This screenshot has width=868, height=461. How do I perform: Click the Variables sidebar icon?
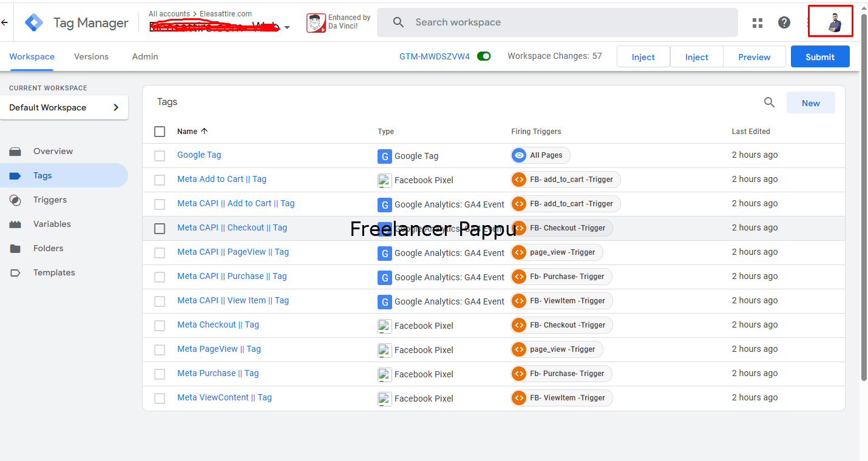click(x=15, y=224)
